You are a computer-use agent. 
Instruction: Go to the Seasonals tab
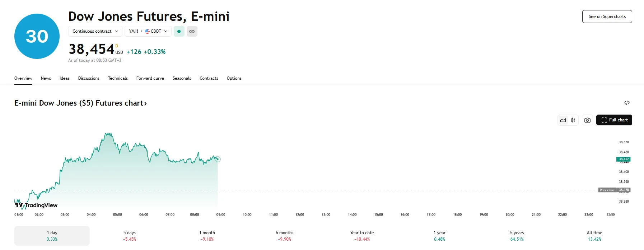182,78
